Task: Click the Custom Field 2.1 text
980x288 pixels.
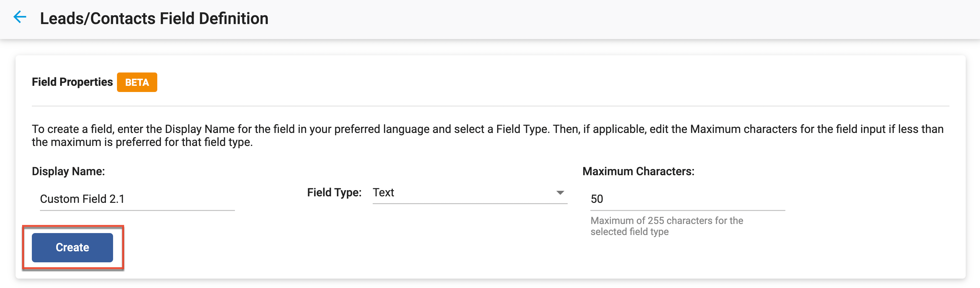Action: coord(82,199)
